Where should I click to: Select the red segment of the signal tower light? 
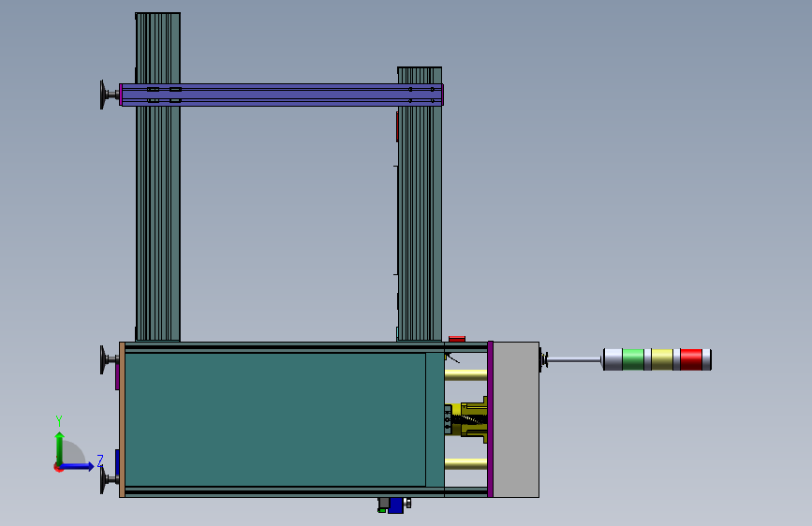691,359
